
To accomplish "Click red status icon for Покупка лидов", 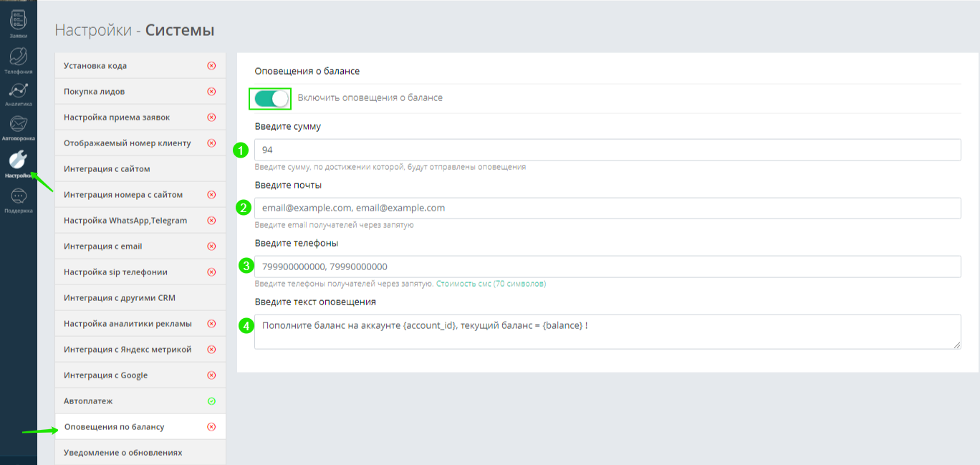I will (211, 92).
